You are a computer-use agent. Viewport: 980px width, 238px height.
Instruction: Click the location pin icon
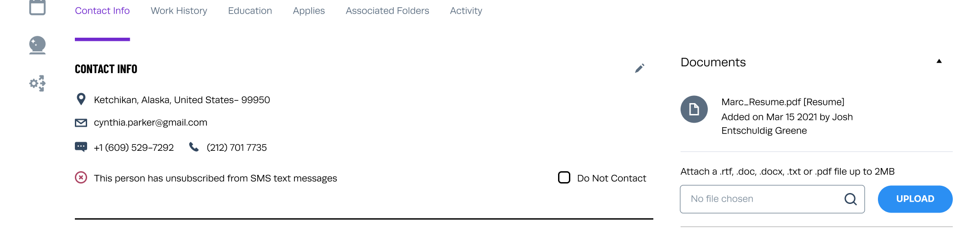coord(81,99)
